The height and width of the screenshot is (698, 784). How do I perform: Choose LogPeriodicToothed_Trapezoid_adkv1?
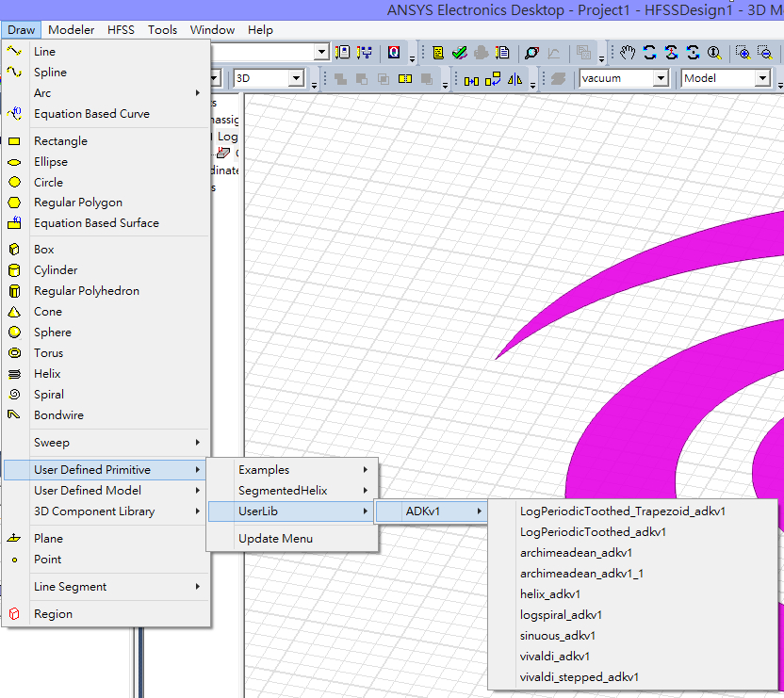633,511
